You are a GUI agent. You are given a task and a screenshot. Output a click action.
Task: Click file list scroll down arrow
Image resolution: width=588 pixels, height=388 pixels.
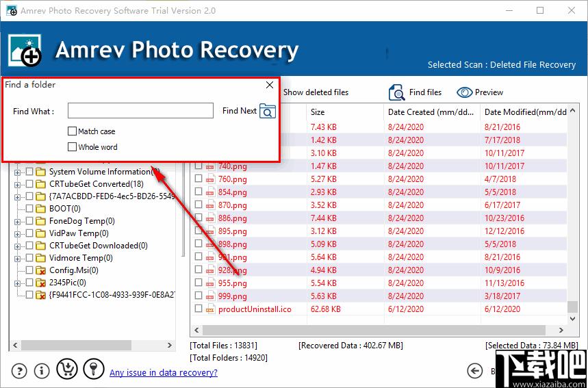click(572, 319)
